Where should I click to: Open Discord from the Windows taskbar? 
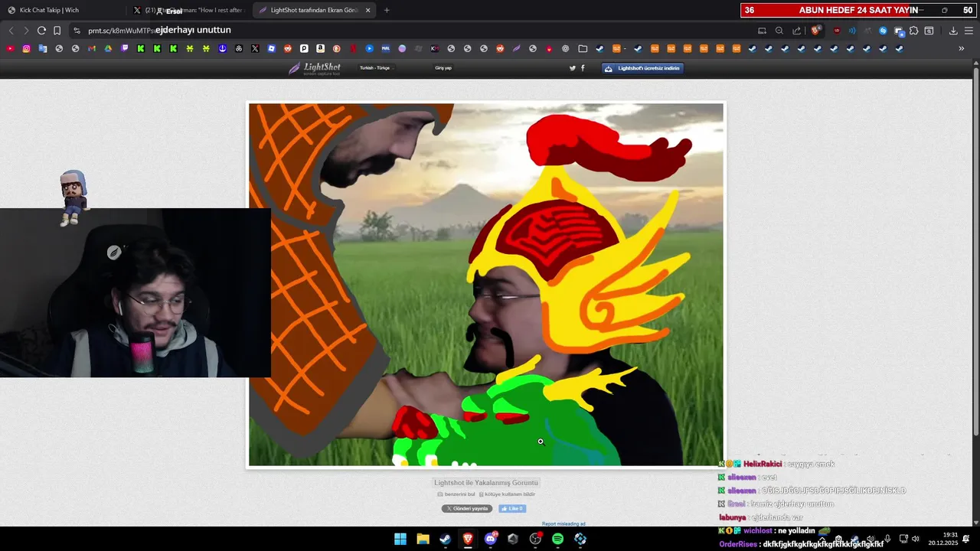[490, 539]
